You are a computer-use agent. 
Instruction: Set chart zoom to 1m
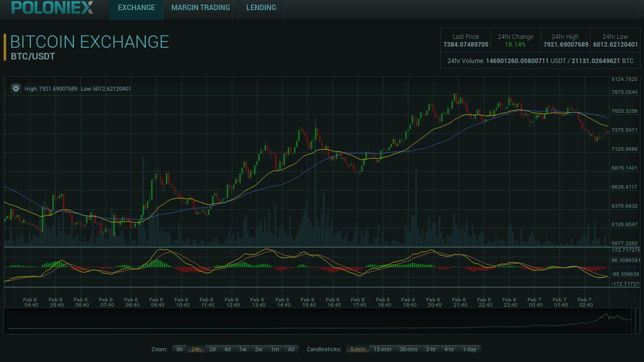coord(275,349)
